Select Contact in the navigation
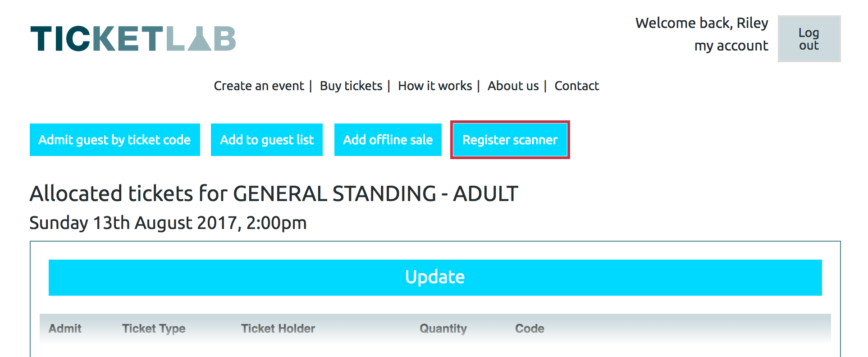This screenshot has width=868, height=357. (x=576, y=86)
